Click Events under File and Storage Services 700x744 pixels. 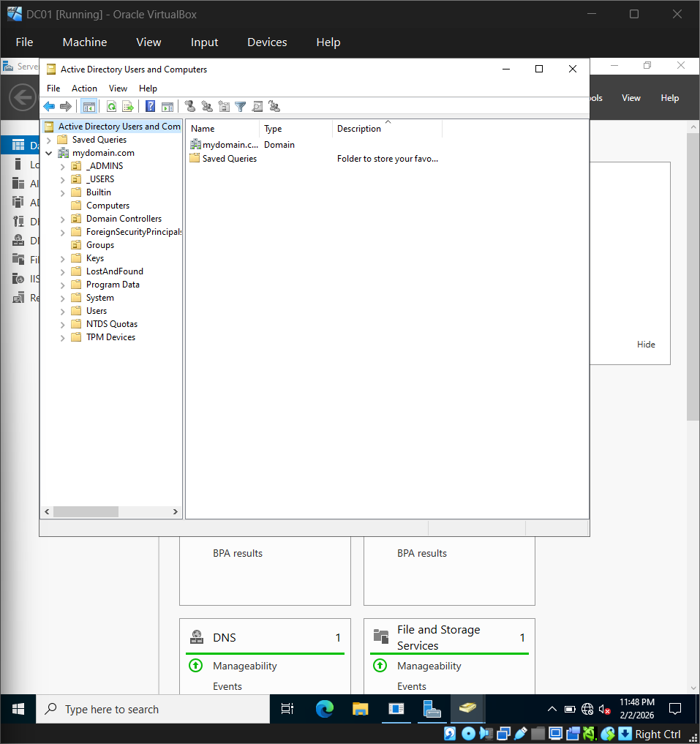click(411, 686)
